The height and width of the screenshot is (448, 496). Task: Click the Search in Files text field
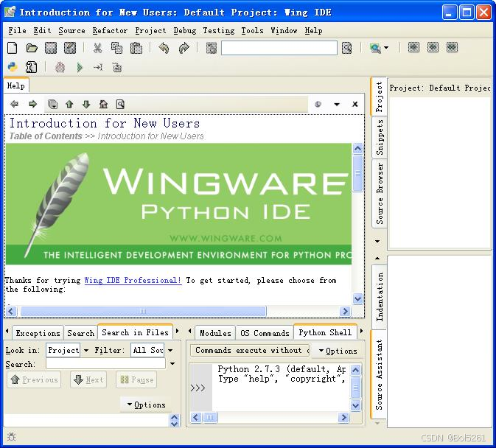tap(105, 363)
